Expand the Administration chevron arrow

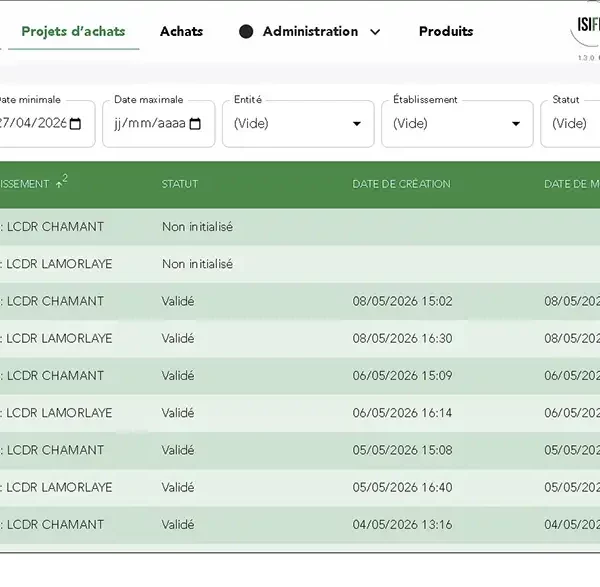375,32
